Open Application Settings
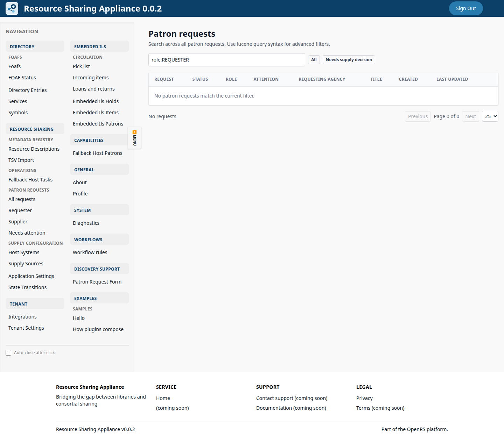 31,276
